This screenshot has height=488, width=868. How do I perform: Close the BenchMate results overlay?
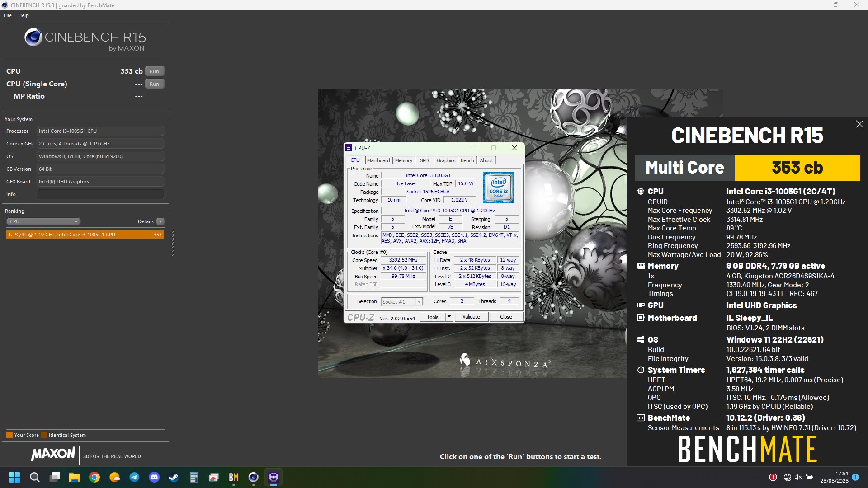click(x=859, y=124)
